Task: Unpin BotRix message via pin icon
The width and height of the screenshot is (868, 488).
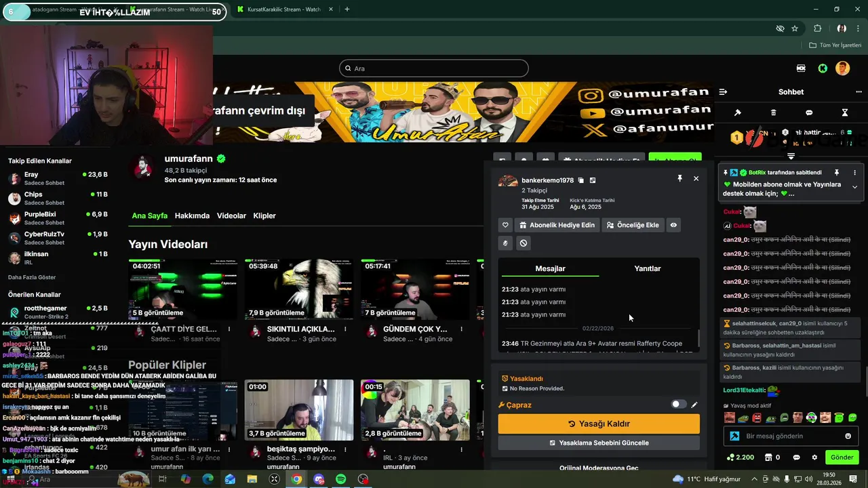Action: pyautogui.click(x=836, y=173)
